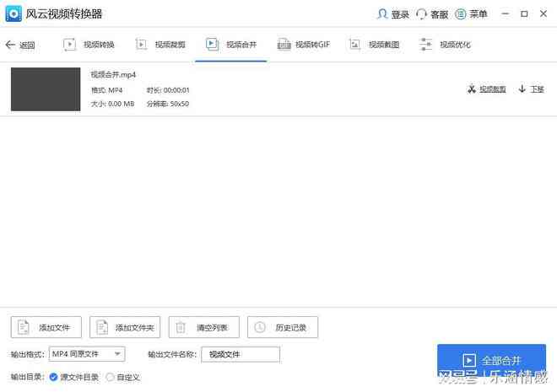Open the 视频截图 tab
The height and width of the screenshot is (392, 557).
[x=374, y=45]
